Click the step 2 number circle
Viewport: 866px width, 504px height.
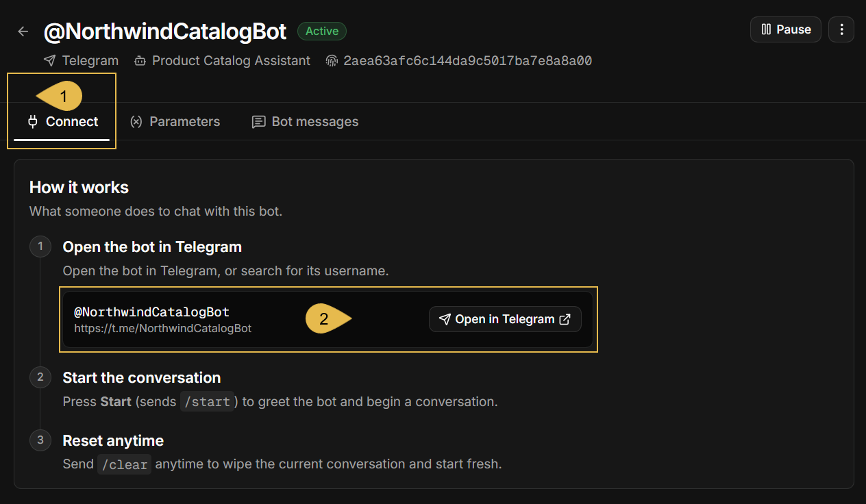(x=40, y=377)
